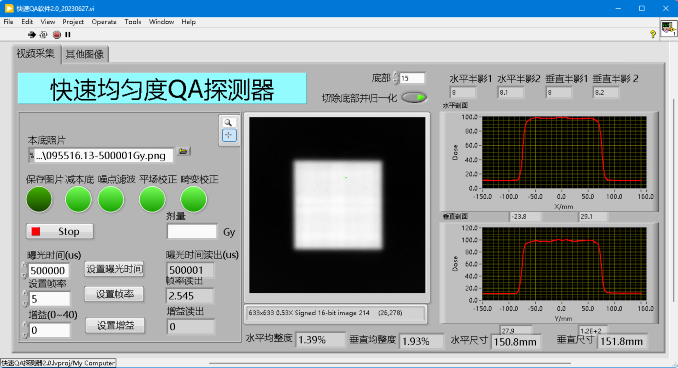Viewport: 678px width, 368px height.
Task: Click the bottom horizontal scrollbar
Action: 389,363
